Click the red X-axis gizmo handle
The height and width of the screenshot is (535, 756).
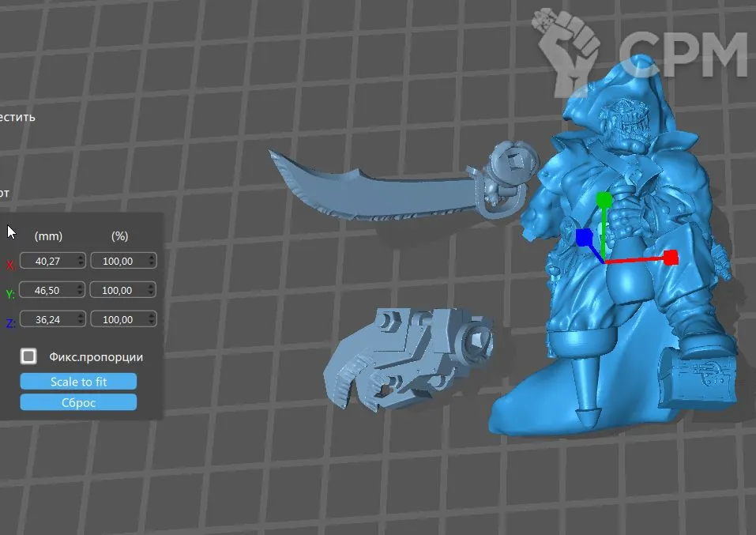(x=671, y=258)
